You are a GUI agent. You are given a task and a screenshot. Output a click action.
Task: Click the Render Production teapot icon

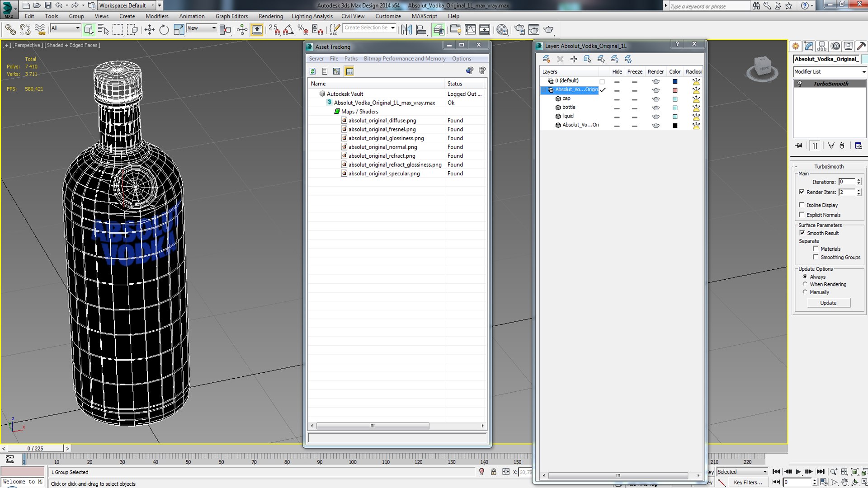[x=548, y=30]
